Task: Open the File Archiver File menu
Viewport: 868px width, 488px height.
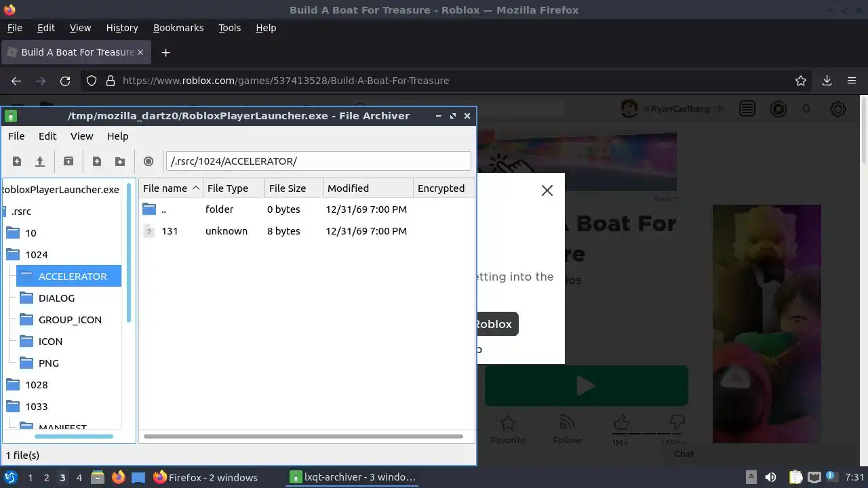Action: pos(16,136)
